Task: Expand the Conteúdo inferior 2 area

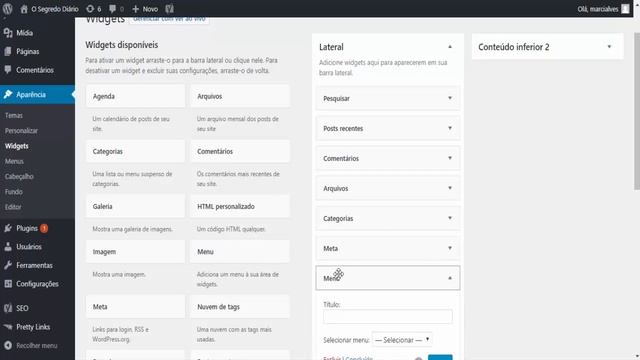Action: pos(609,47)
